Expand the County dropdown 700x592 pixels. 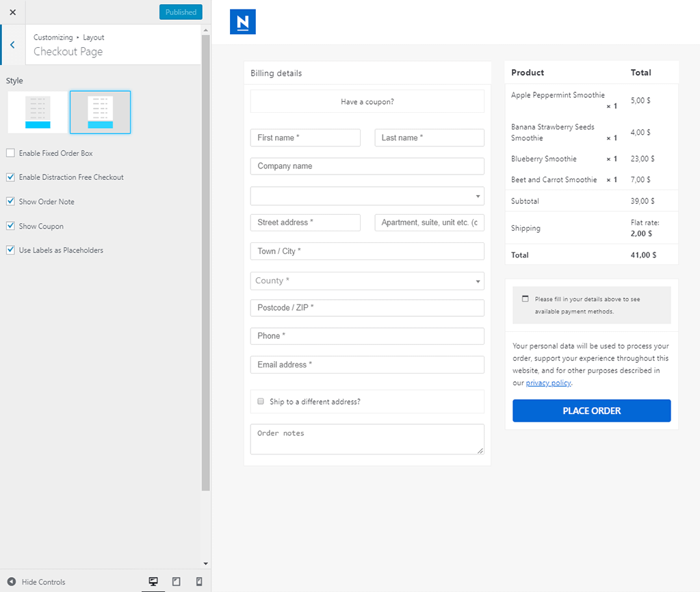(367, 281)
